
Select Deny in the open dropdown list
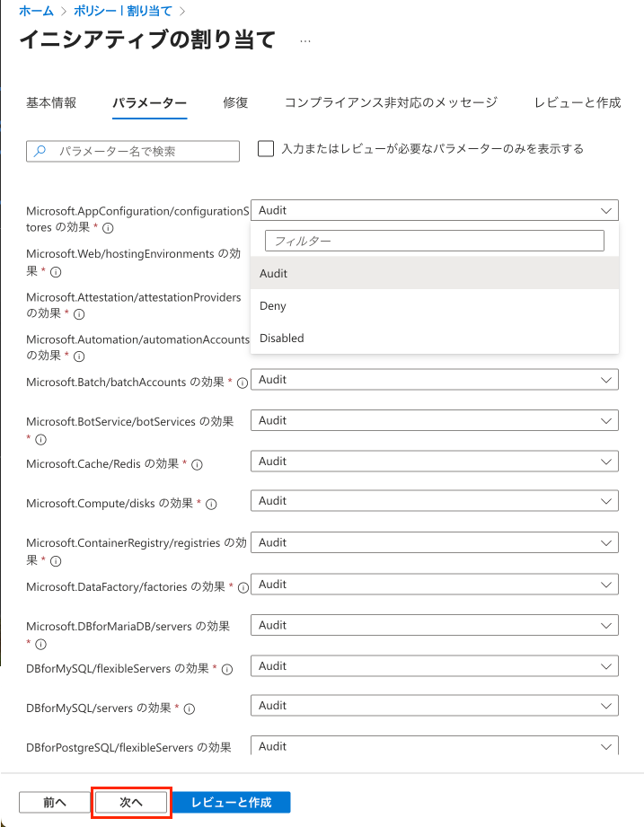pos(435,306)
